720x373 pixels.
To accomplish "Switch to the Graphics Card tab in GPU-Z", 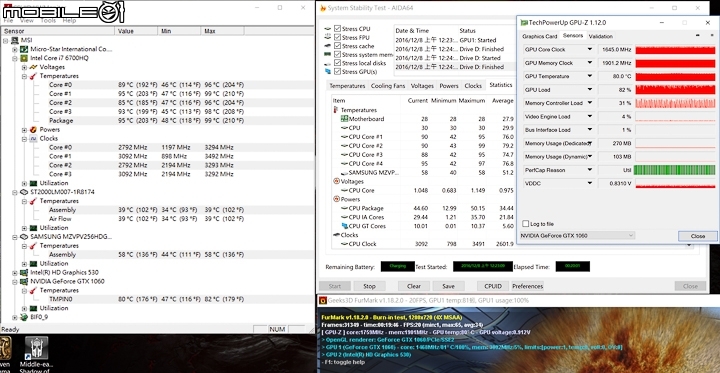I will [540, 36].
